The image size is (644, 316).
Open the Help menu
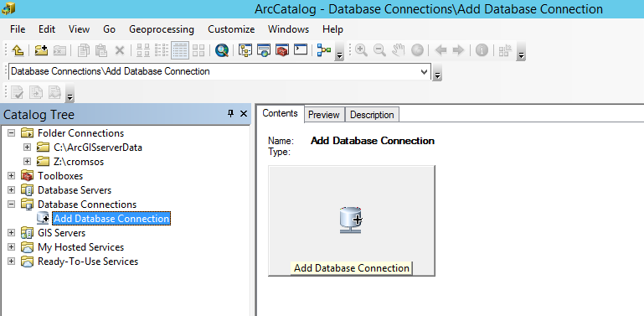(x=332, y=29)
